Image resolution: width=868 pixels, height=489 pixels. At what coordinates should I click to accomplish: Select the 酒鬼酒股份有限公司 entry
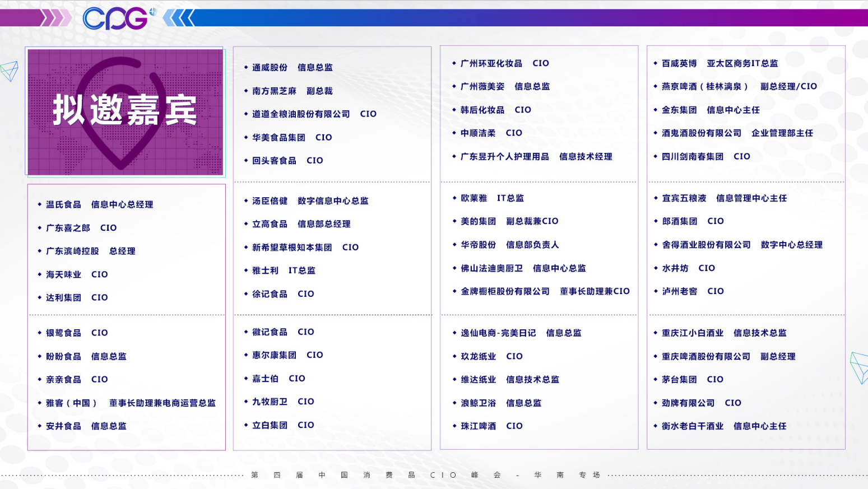[737, 133]
